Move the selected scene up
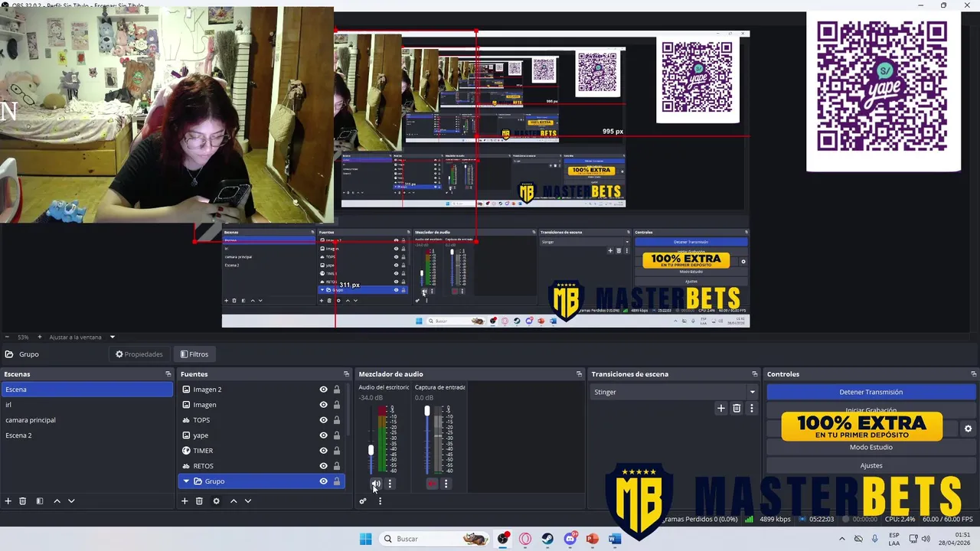Screen dimensions: 980x551 tap(57, 501)
